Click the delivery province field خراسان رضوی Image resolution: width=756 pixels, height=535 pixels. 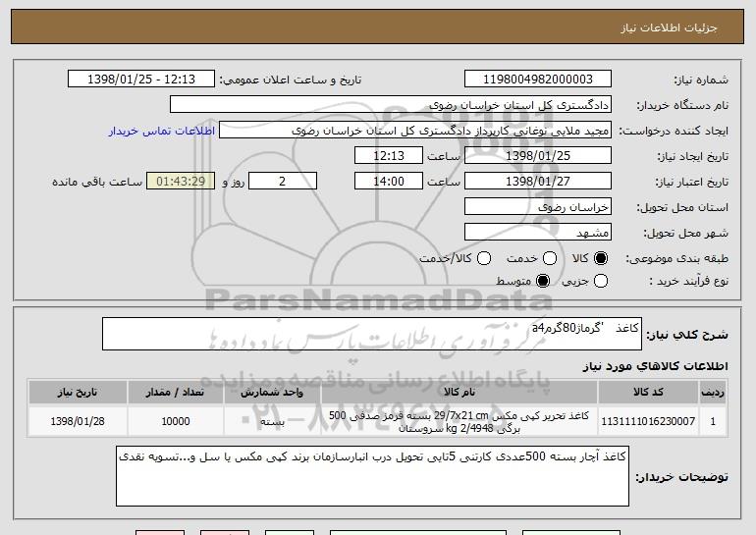[538, 207]
